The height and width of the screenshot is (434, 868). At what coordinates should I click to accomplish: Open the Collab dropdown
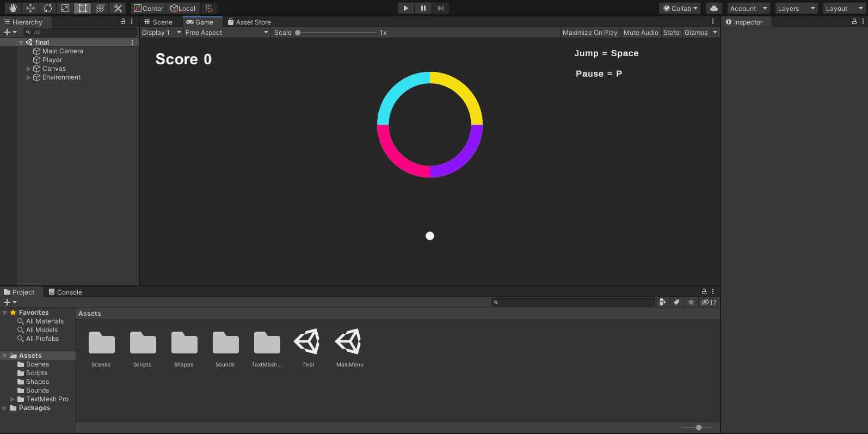pyautogui.click(x=680, y=8)
